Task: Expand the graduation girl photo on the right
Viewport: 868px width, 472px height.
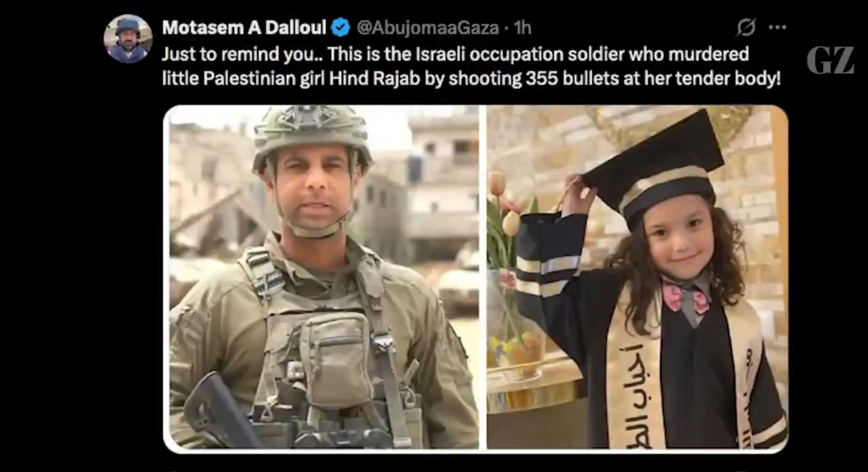Action: pos(637,278)
